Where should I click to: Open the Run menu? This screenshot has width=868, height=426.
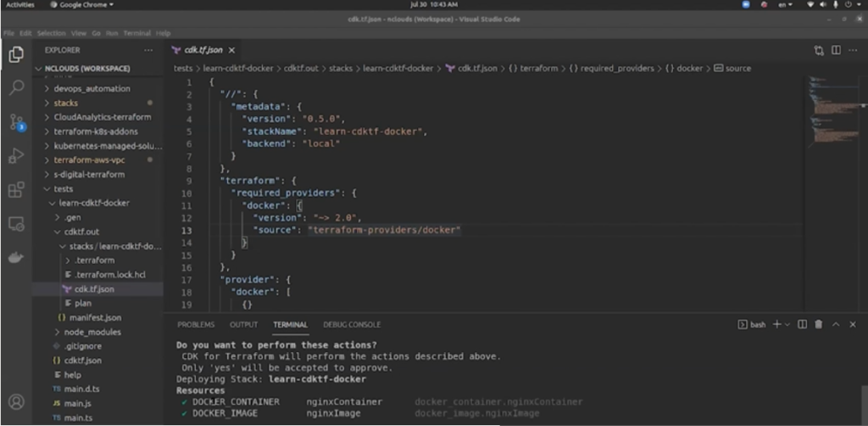pyautogui.click(x=112, y=33)
